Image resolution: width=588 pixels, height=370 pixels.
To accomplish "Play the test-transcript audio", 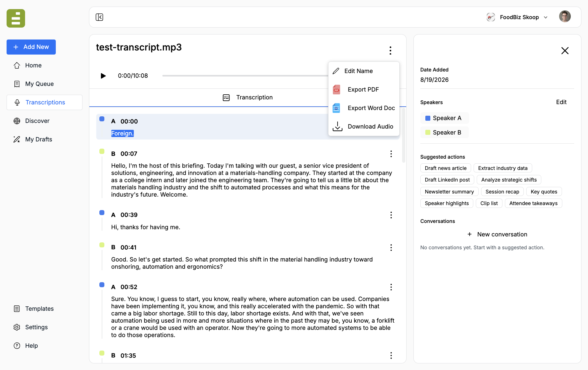I will [x=103, y=76].
